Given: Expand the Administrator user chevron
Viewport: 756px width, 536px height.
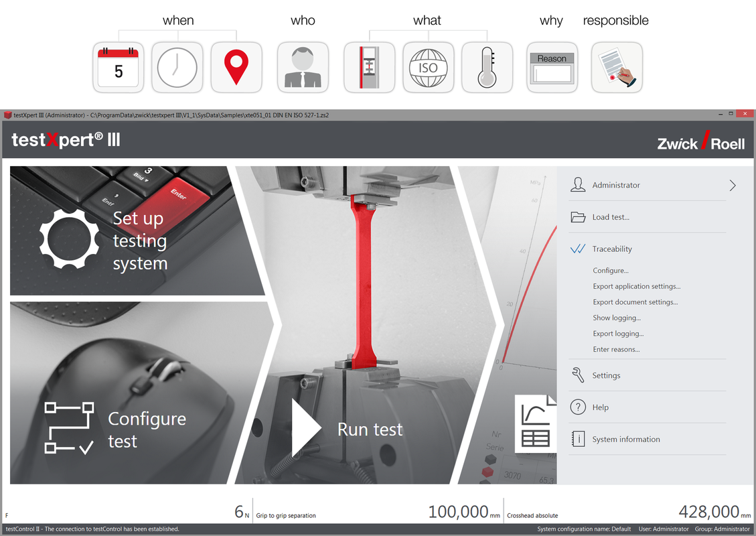Looking at the screenshot, I should 732,186.
